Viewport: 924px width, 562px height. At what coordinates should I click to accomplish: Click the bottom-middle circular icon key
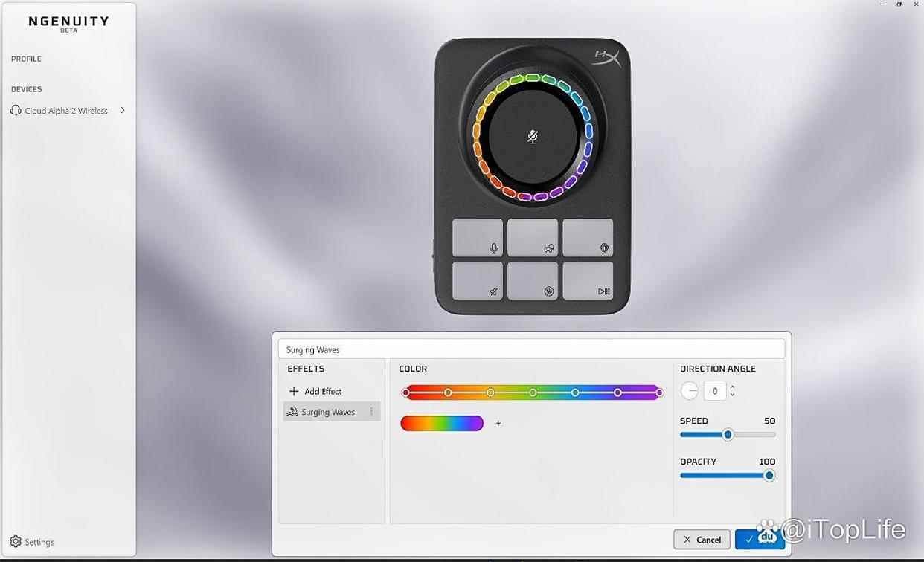click(x=533, y=281)
